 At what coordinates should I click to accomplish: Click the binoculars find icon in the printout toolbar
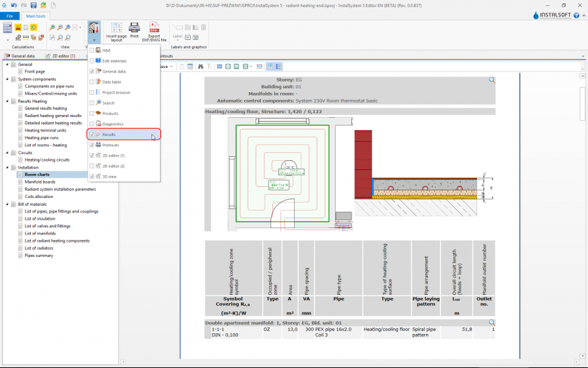201,66
